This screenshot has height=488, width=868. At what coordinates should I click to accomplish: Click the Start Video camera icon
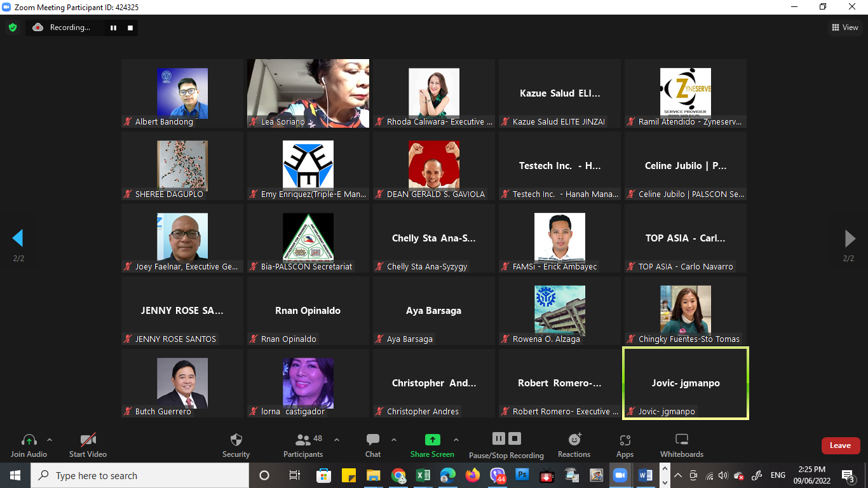(88, 440)
